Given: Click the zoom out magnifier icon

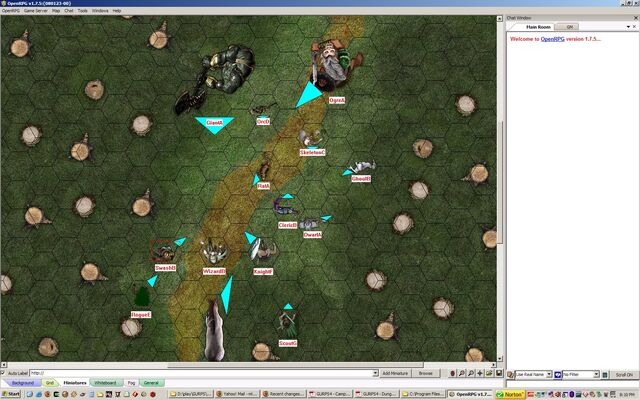Looking at the screenshot, I should tap(471, 373).
